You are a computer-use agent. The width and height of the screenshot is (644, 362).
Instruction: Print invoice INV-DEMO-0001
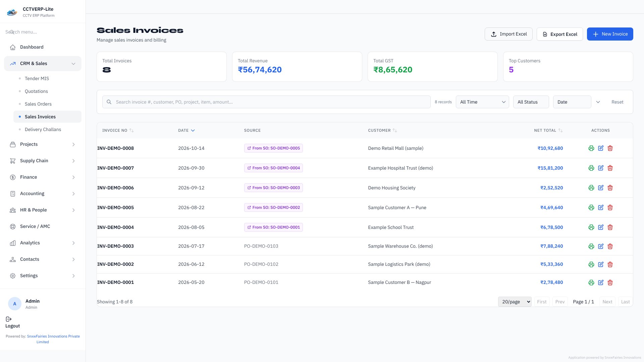coord(591,283)
